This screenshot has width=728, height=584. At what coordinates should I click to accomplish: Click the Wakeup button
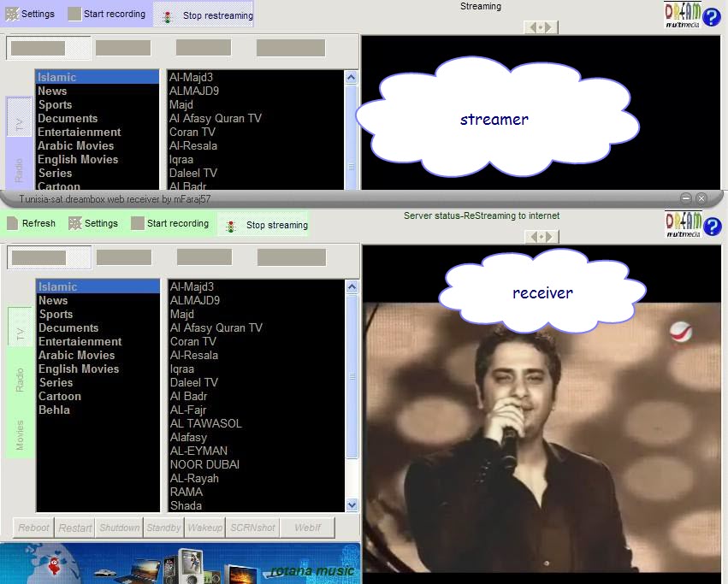pos(204,528)
